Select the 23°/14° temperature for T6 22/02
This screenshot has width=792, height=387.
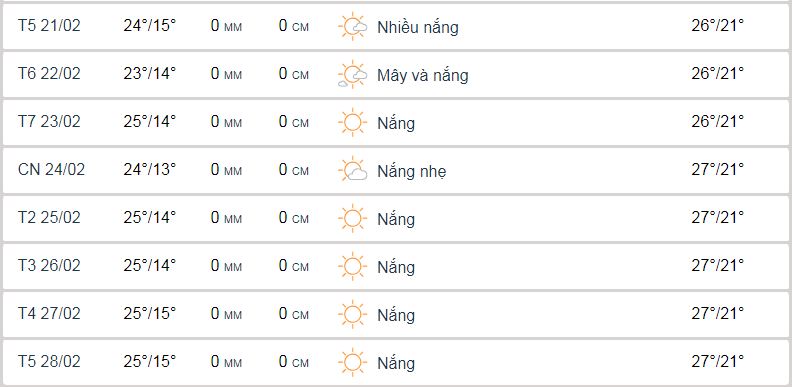click(x=150, y=73)
